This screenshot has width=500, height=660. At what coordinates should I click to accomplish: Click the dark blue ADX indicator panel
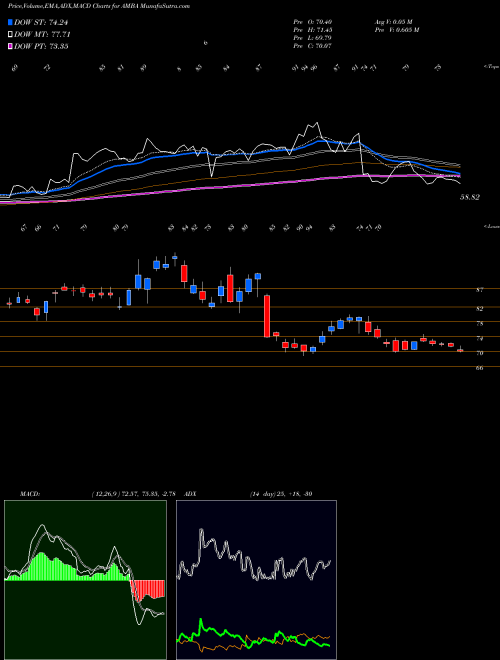tap(256, 580)
